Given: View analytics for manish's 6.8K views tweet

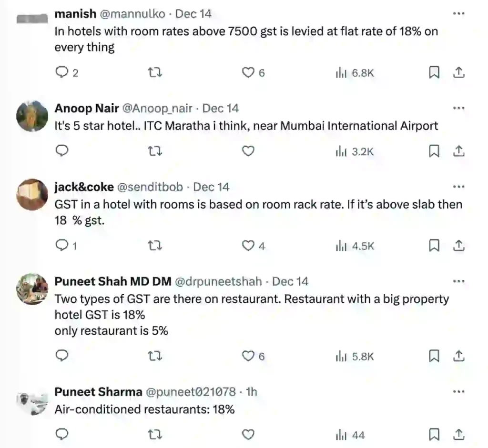Looking at the screenshot, I should 355,72.
